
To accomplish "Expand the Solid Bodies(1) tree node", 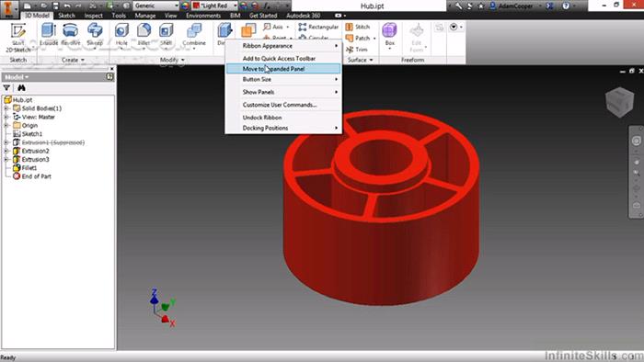I will tap(6, 108).
